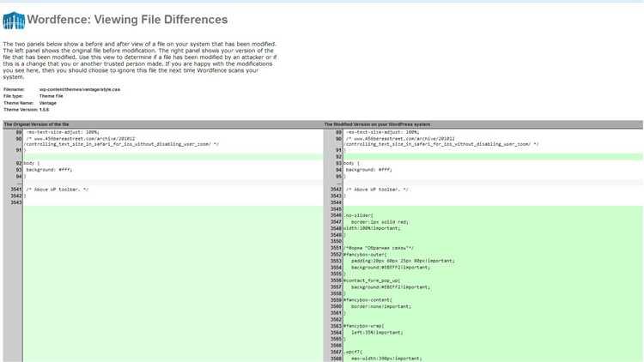
Task: Click the 456bereastreet.com comment in original panel
Action: (x=122, y=142)
